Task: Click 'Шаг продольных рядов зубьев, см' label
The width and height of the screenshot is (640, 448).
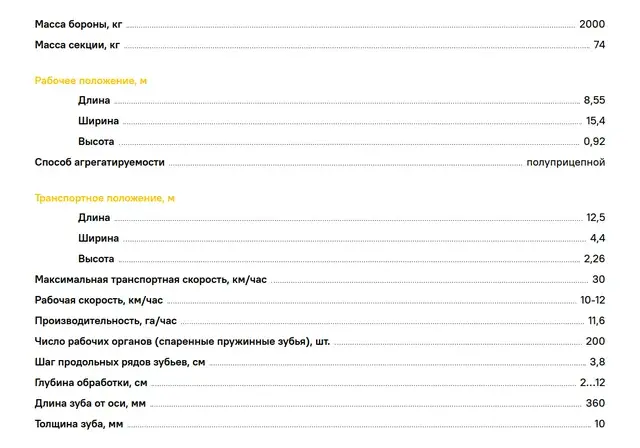Action: [x=120, y=362]
